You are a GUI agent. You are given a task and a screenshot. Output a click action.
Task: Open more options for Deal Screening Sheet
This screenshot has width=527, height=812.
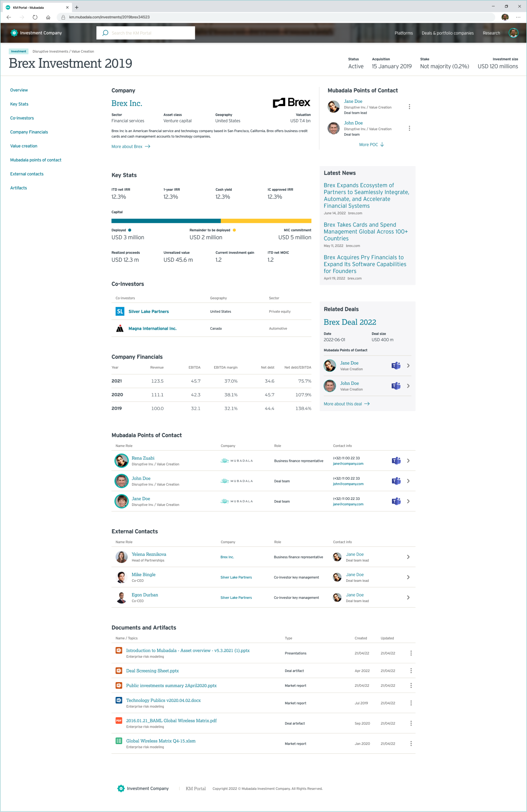pyautogui.click(x=411, y=671)
